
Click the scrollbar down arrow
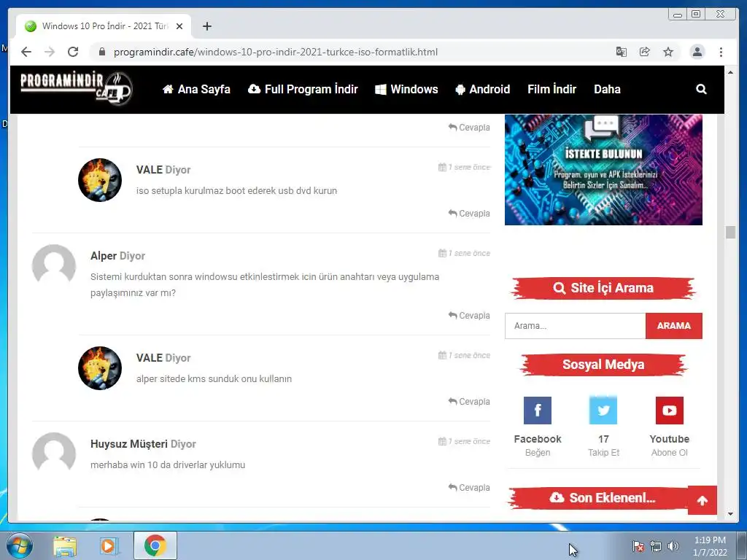click(x=730, y=514)
